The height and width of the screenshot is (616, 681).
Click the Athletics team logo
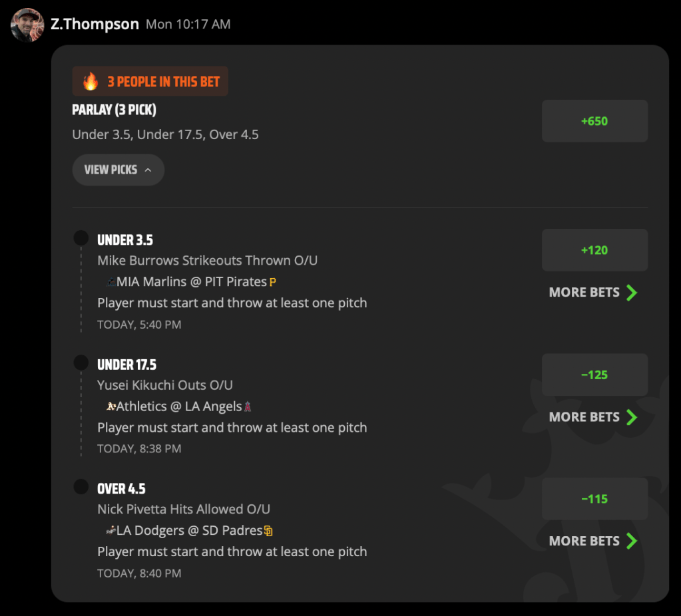point(111,406)
